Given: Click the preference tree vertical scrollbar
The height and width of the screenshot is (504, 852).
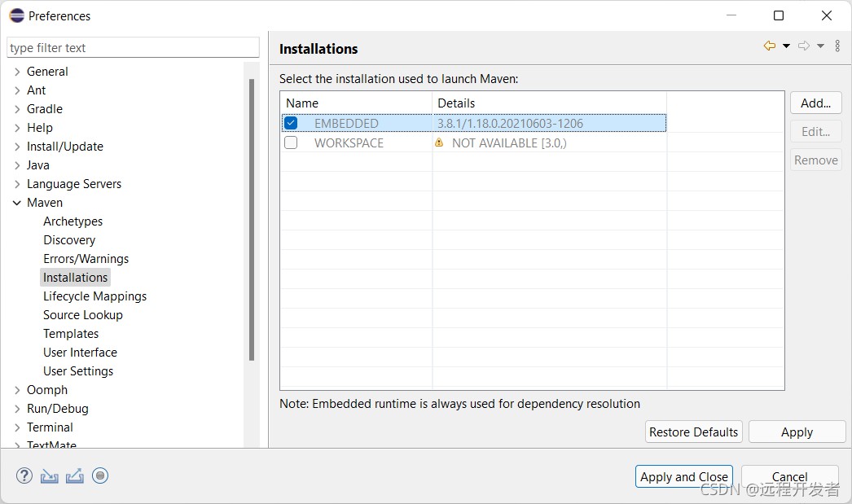Looking at the screenshot, I should 252,220.
